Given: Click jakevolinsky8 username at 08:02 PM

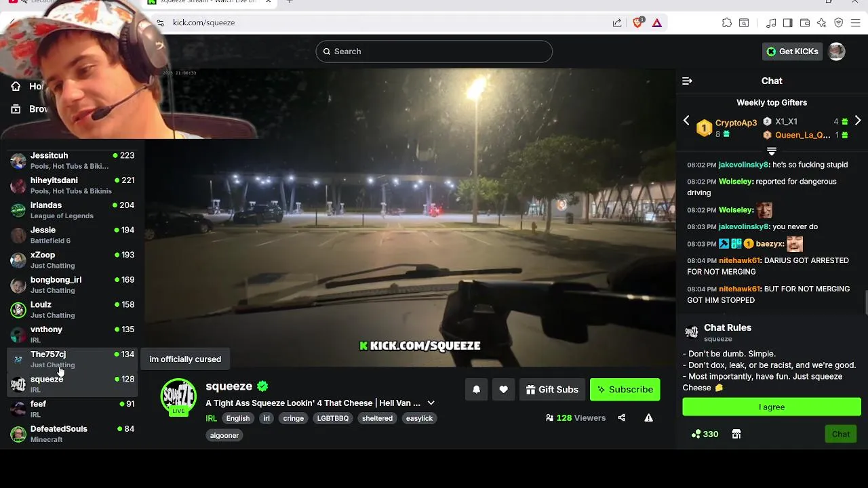Looking at the screenshot, I should coord(743,165).
